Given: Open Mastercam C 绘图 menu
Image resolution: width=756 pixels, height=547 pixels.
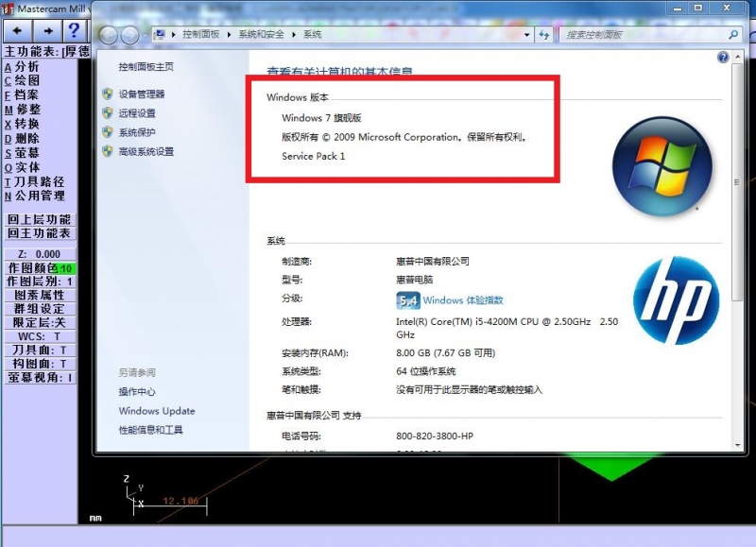Looking at the screenshot, I should [21, 80].
